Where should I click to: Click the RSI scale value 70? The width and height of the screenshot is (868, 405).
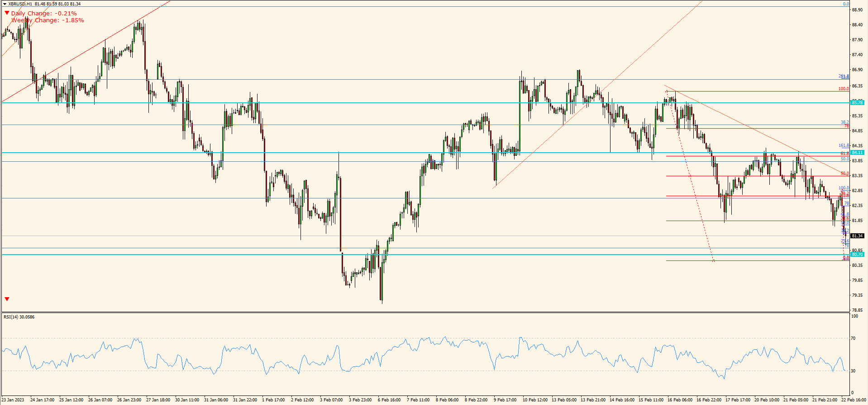click(853, 338)
